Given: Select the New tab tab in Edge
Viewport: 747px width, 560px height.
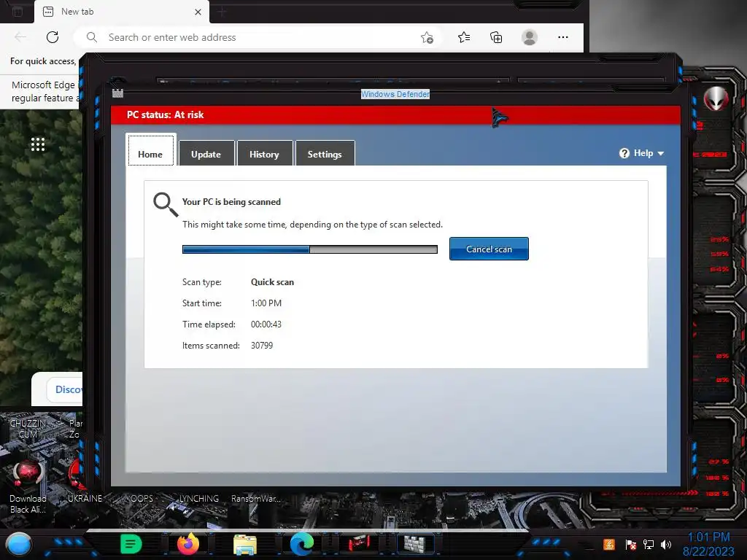Looking at the screenshot, I should pyautogui.click(x=122, y=12).
